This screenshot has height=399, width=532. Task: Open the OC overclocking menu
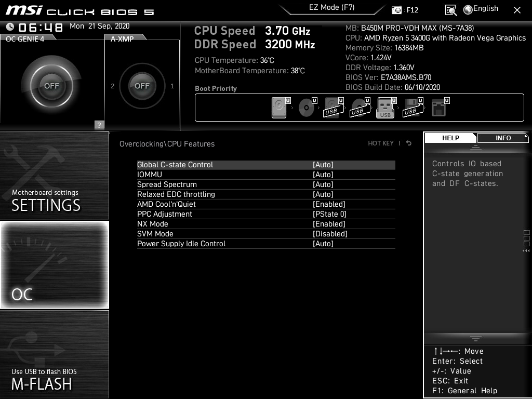[x=54, y=264]
